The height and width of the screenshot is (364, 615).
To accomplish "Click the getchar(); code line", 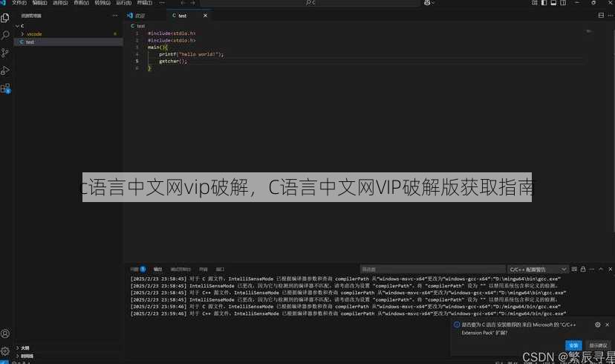I will point(173,62).
